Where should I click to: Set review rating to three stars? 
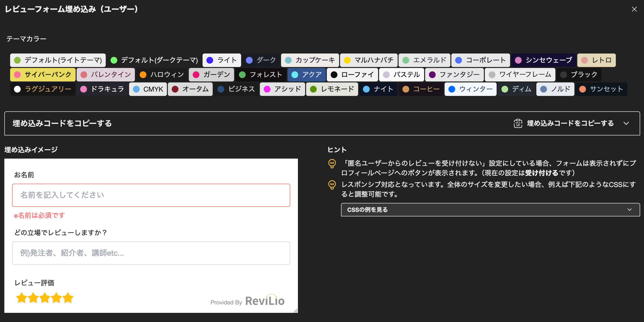coord(45,298)
